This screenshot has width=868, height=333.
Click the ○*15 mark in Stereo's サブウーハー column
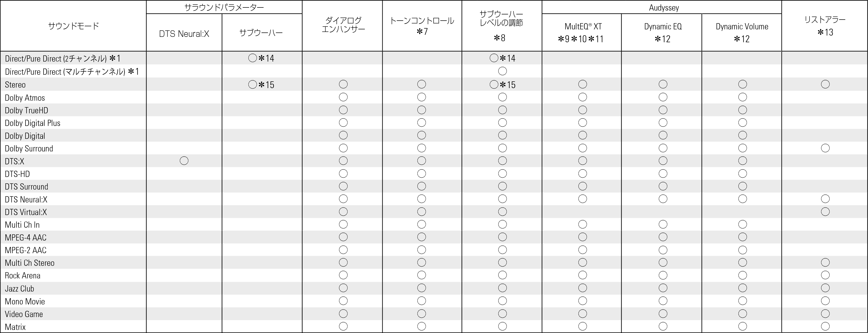click(261, 84)
